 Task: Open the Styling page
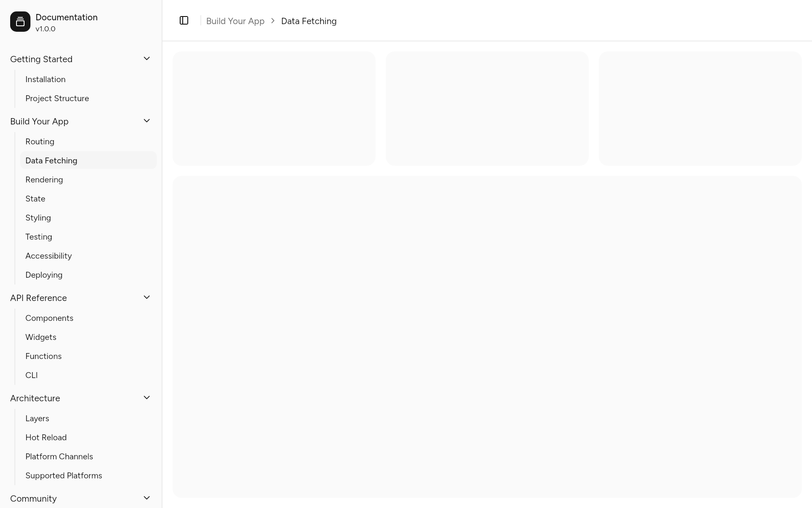[x=88, y=218]
